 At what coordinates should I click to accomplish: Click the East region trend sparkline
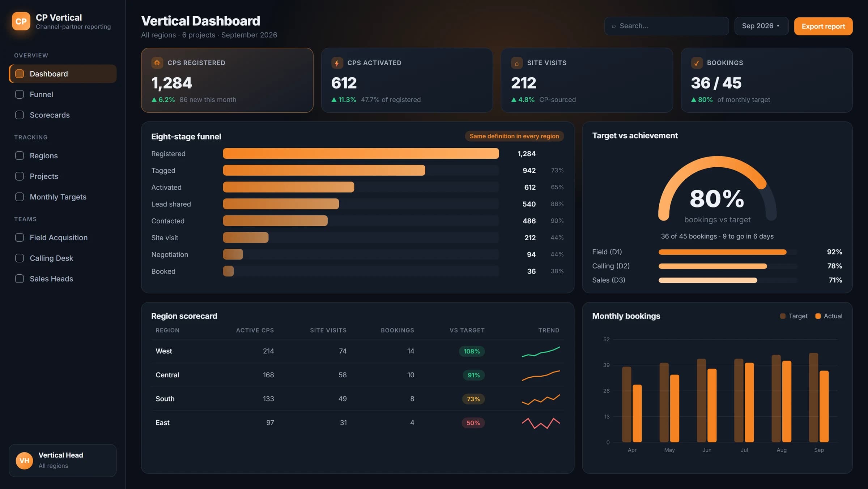pos(541,423)
